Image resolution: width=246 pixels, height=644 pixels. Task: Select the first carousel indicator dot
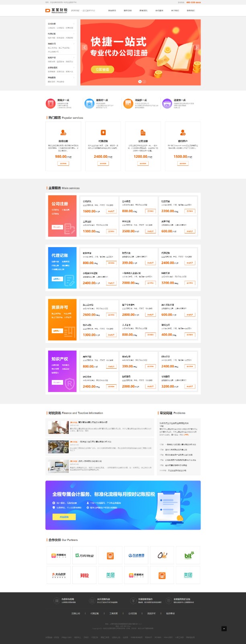pos(140,82)
